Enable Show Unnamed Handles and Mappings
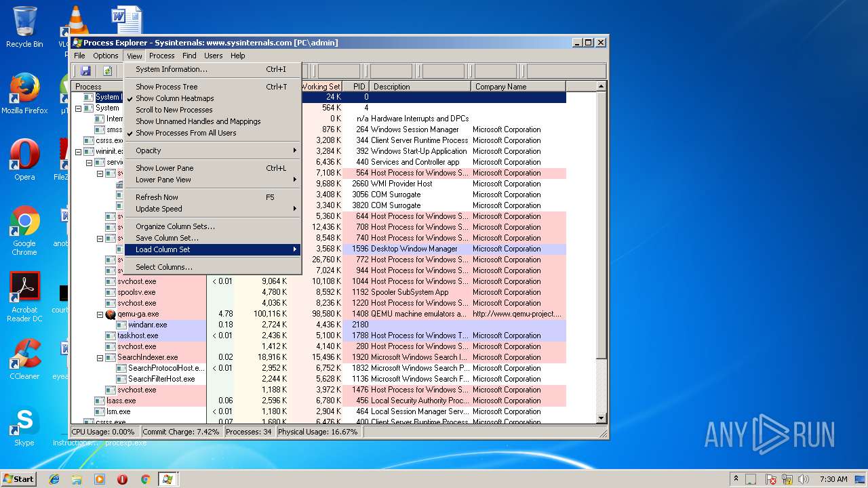This screenshot has height=488, width=868. 212,121
